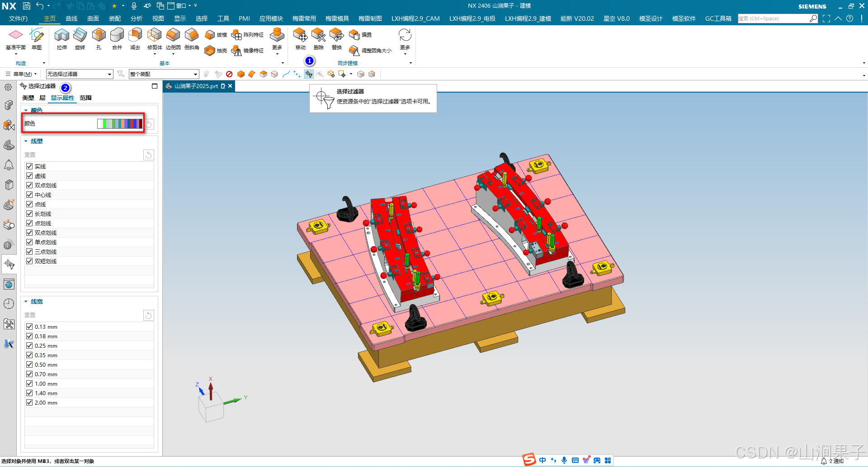The height and width of the screenshot is (467, 868).
Task: Uncheck the 0.13 mm line width
Action: click(29, 327)
